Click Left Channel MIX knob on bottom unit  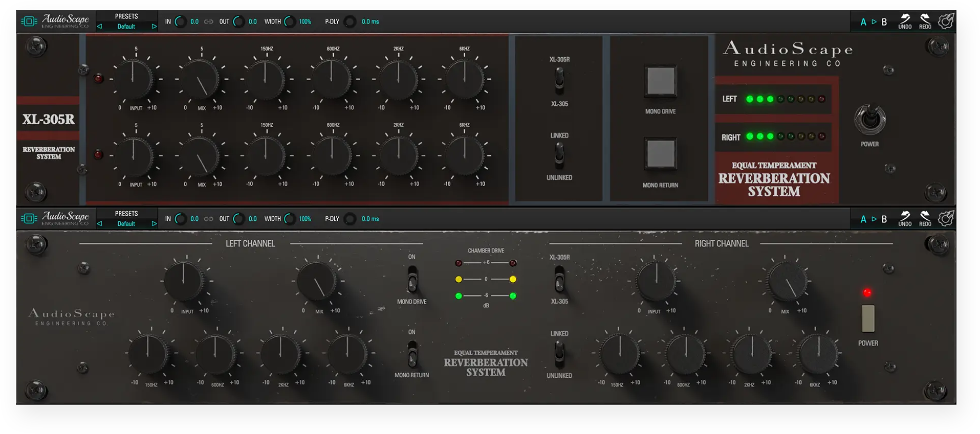317,281
